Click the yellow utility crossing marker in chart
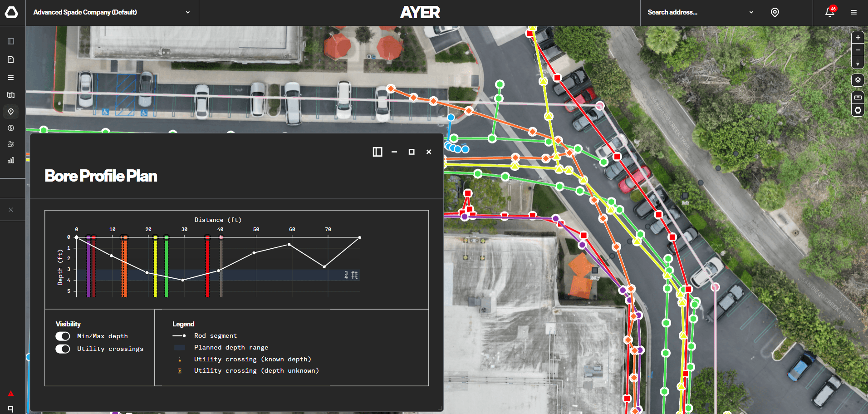This screenshot has width=868, height=414. [155, 237]
